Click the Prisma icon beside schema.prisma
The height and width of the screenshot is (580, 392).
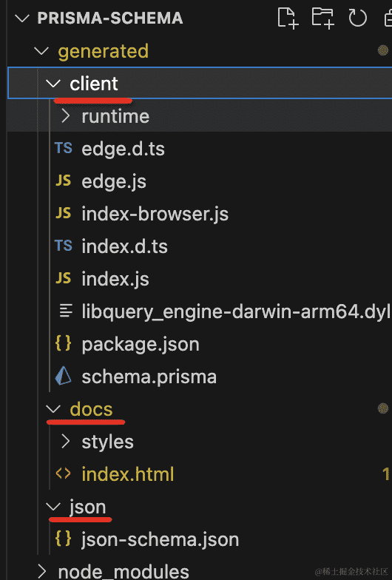click(64, 376)
